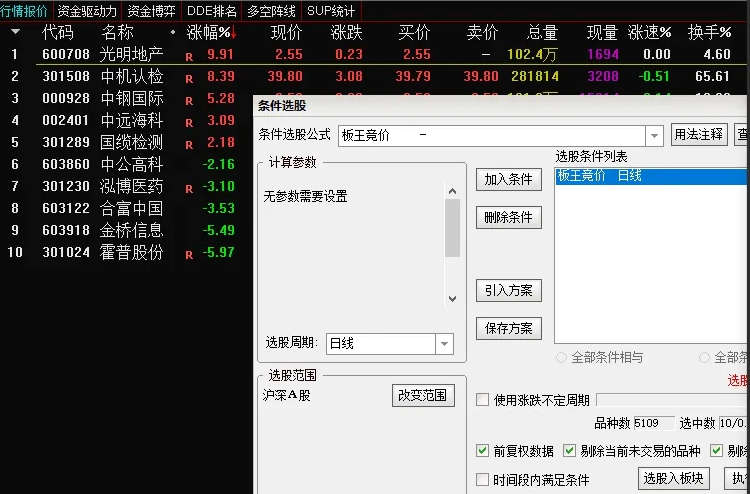Image resolution: width=750 pixels, height=494 pixels.
Task: Click the R marker on 国缆检测 row
Action: pos(189,145)
